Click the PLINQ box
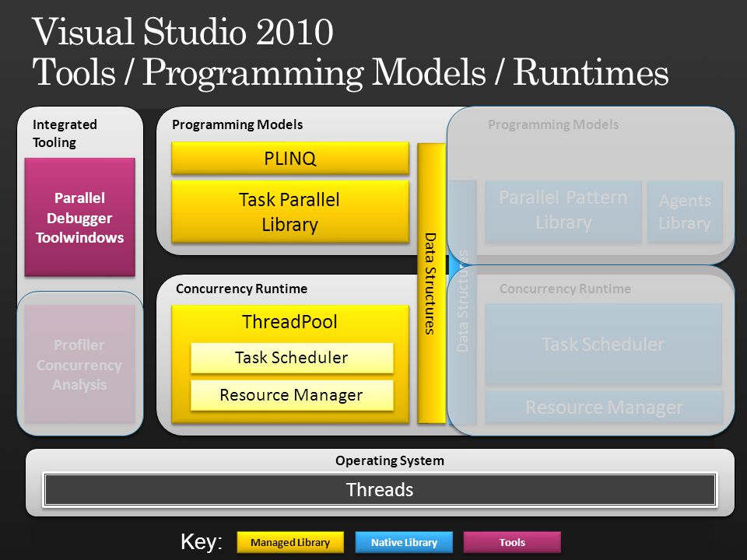 [x=290, y=158]
